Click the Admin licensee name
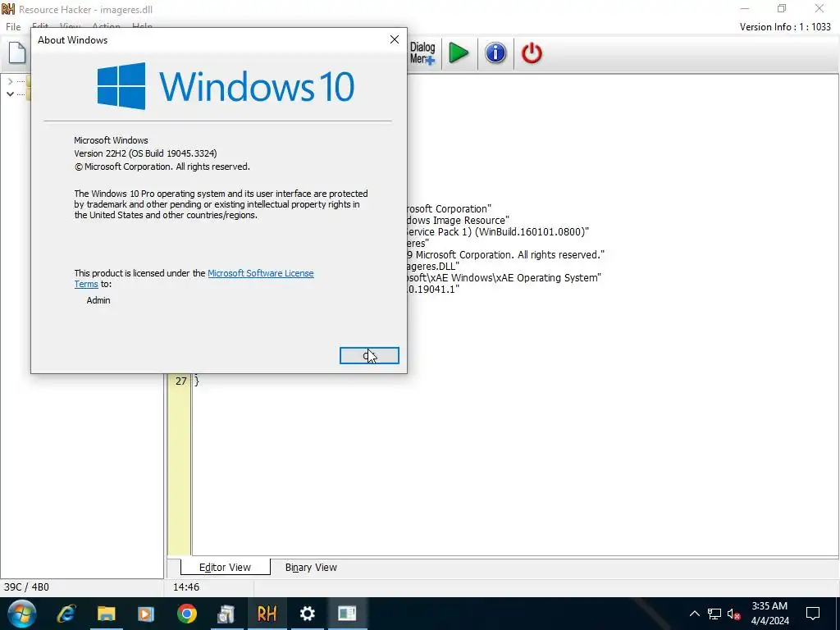 tap(98, 300)
